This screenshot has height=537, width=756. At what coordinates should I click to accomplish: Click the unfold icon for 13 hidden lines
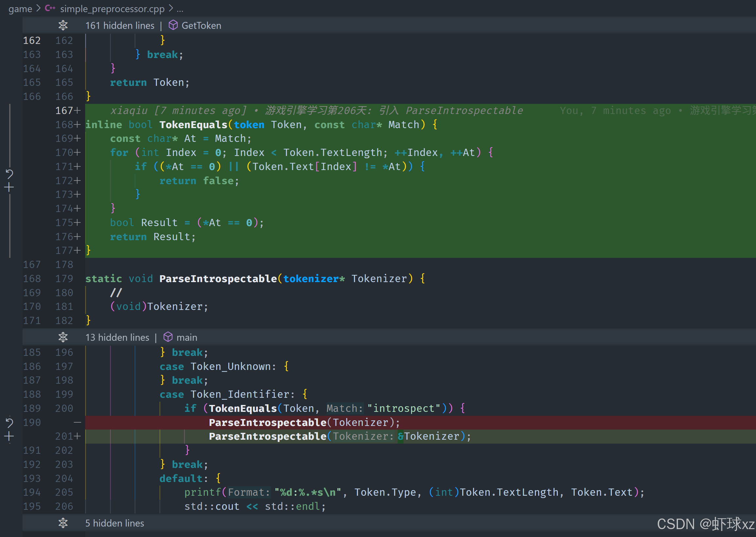63,337
